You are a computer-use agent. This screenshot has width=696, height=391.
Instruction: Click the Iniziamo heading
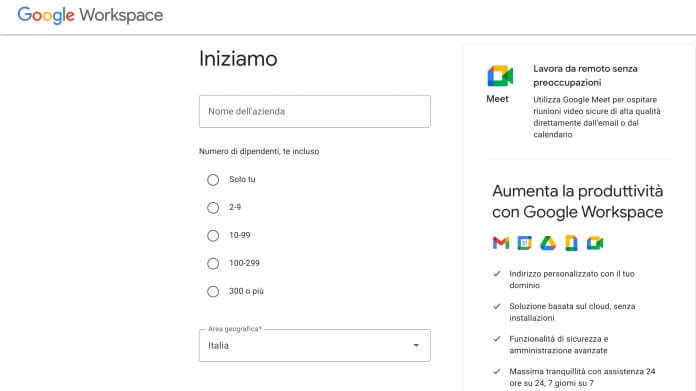pyautogui.click(x=238, y=59)
